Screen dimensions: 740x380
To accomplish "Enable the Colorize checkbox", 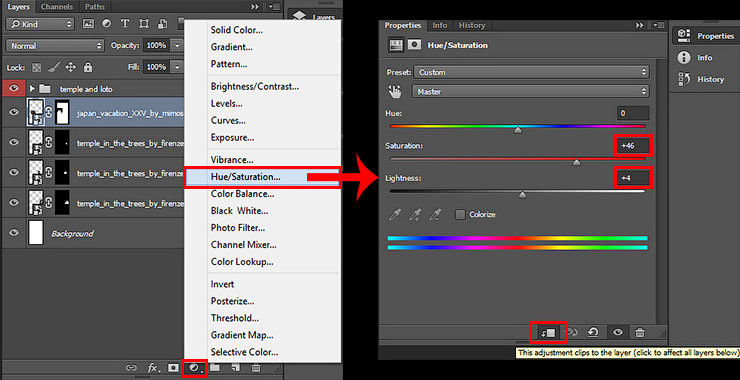I will point(460,215).
